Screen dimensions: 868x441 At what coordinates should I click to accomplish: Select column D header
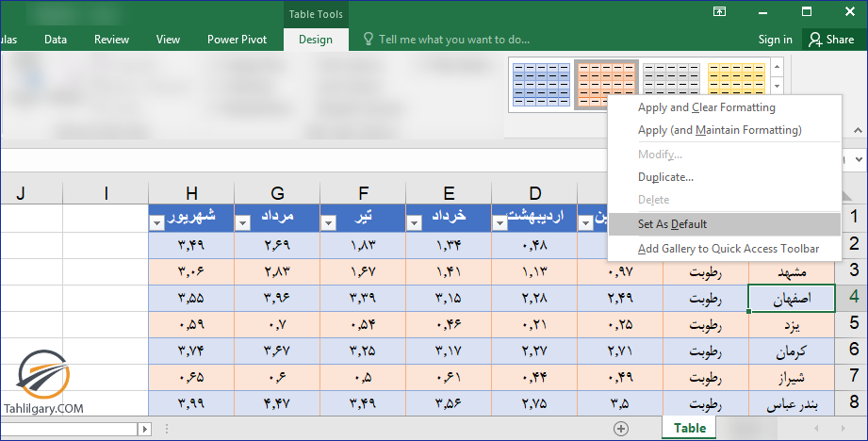[534, 193]
